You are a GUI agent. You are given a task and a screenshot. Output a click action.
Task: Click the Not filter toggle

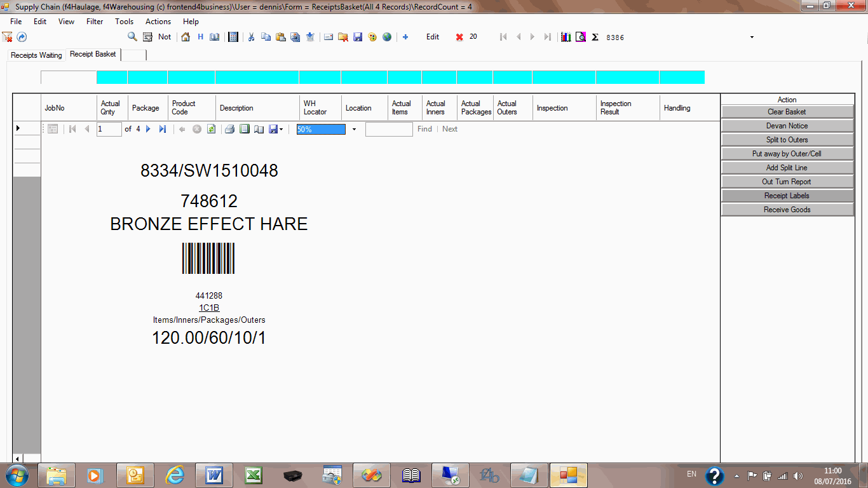click(x=165, y=37)
